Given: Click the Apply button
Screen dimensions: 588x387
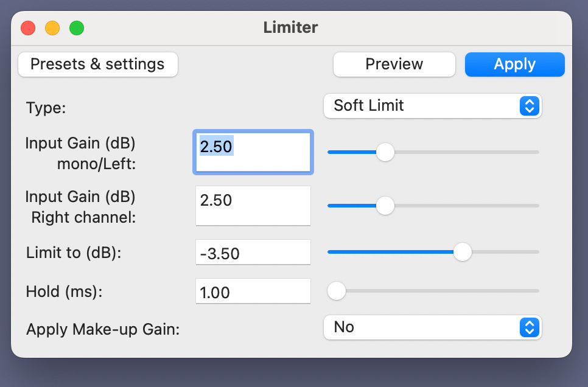Looking at the screenshot, I should [x=514, y=64].
